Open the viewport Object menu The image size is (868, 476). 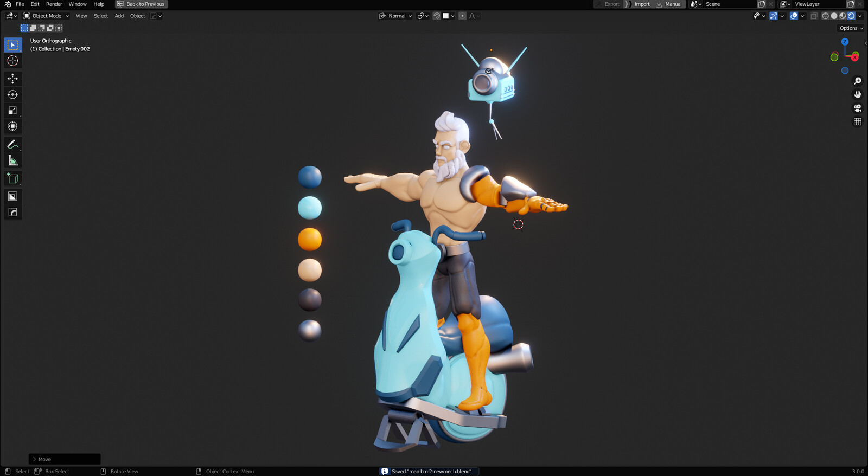click(138, 16)
